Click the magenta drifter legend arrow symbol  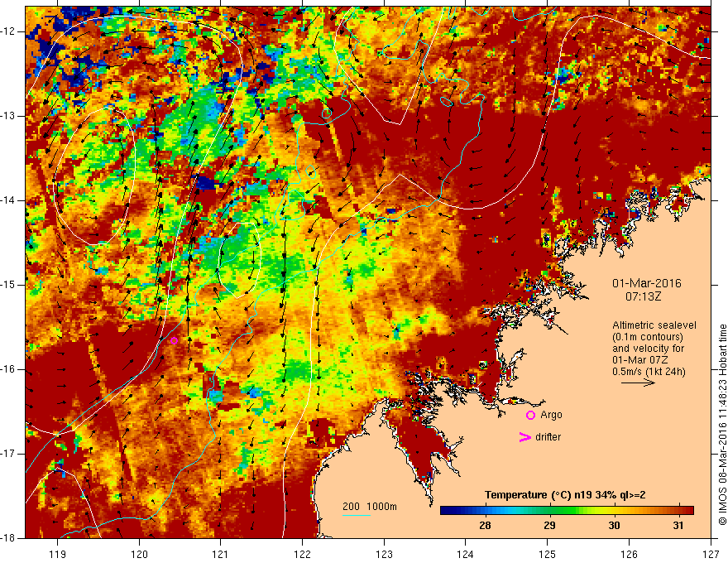[x=524, y=437]
